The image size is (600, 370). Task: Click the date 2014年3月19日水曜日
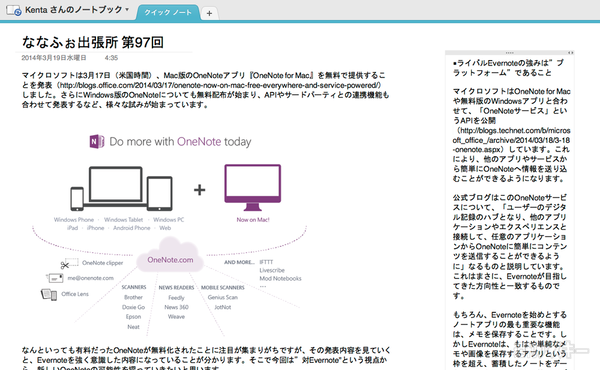[54, 58]
